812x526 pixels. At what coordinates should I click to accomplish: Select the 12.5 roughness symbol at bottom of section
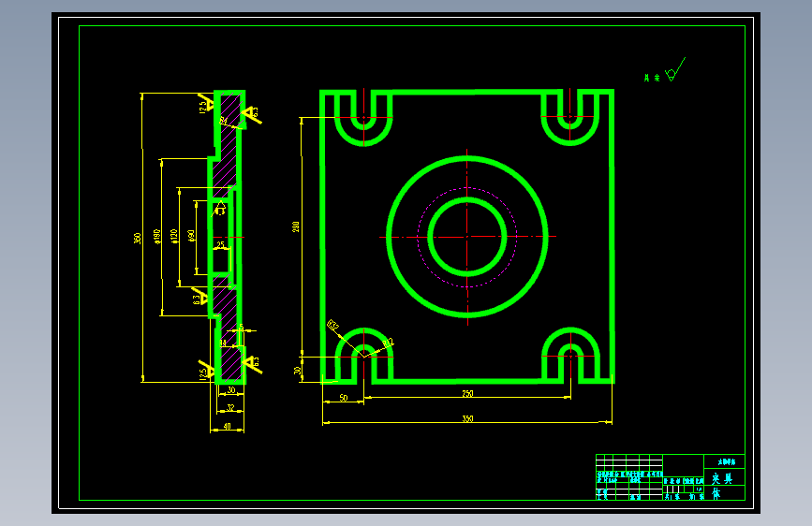click(x=207, y=371)
